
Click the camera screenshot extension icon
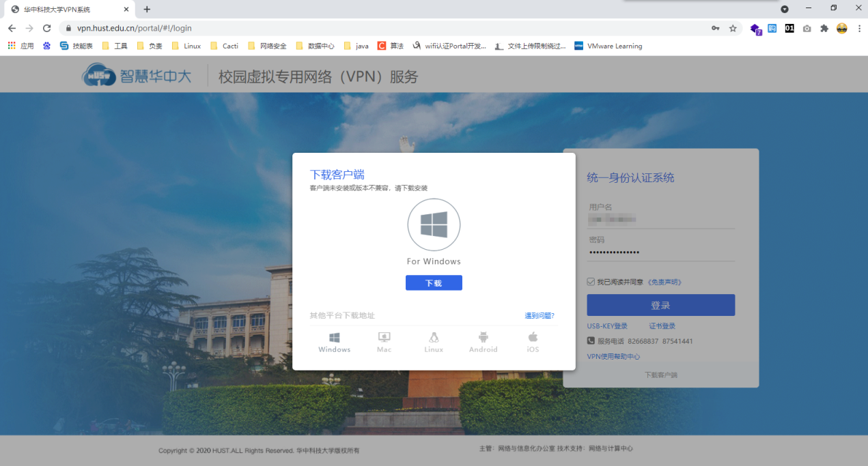pos(807,28)
